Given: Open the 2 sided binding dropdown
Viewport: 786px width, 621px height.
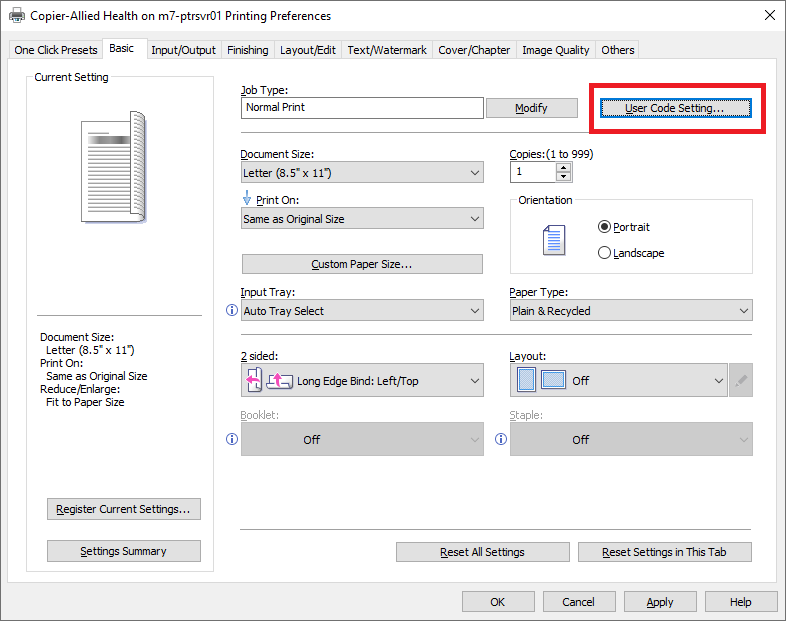Looking at the screenshot, I should pyautogui.click(x=362, y=381).
